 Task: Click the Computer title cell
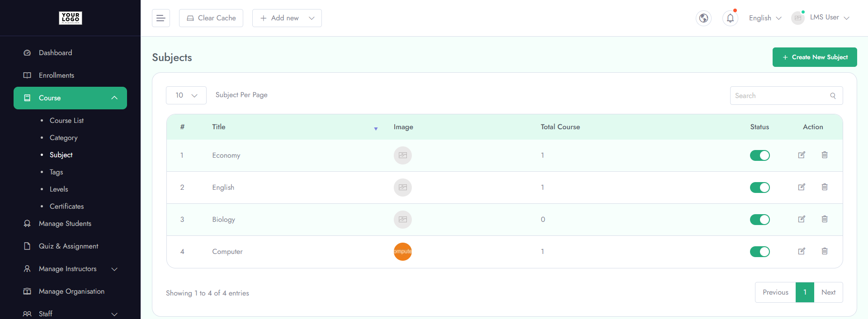click(227, 252)
